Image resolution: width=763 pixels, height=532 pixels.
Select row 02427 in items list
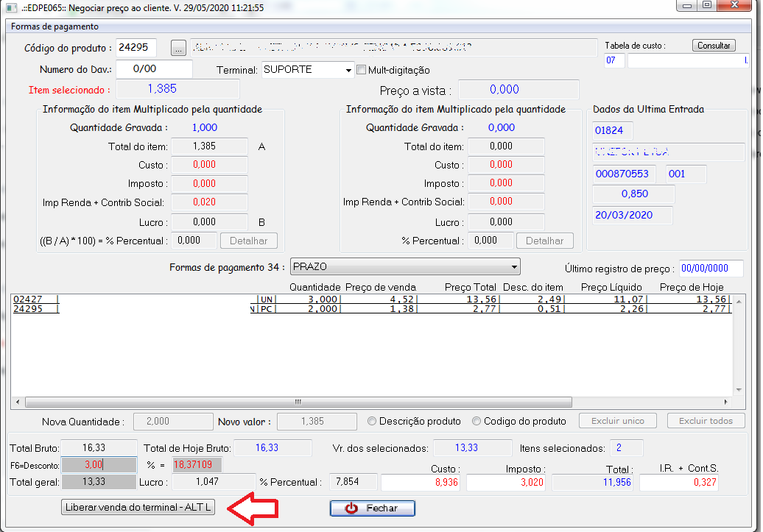tap(133, 299)
